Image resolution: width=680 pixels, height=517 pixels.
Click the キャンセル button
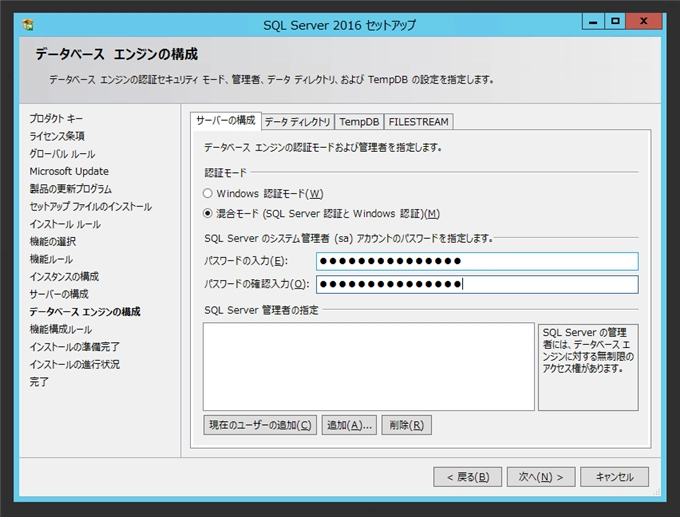click(x=615, y=477)
